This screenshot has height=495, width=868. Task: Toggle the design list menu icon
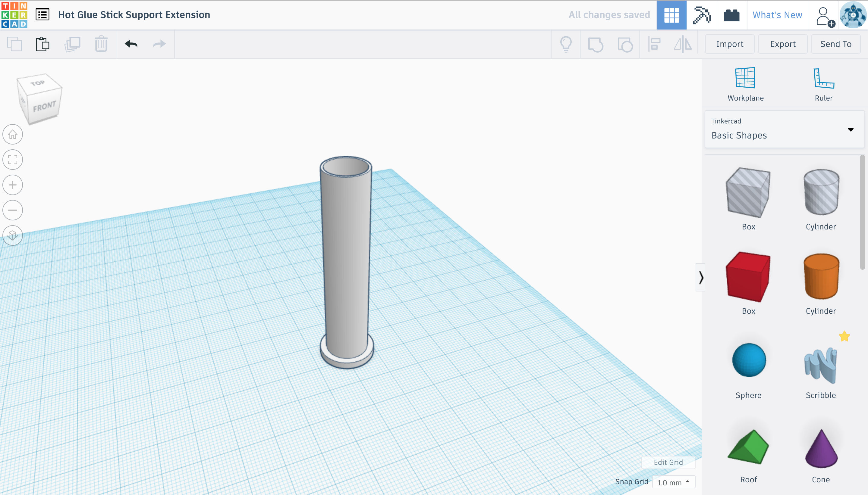coord(42,15)
